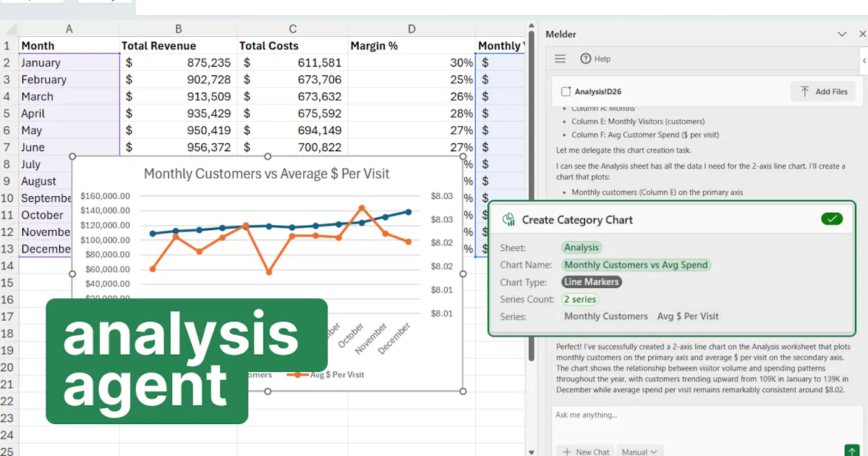This screenshot has height=456, width=868.
Task: Select row 1 header
Action: [x=7, y=46]
